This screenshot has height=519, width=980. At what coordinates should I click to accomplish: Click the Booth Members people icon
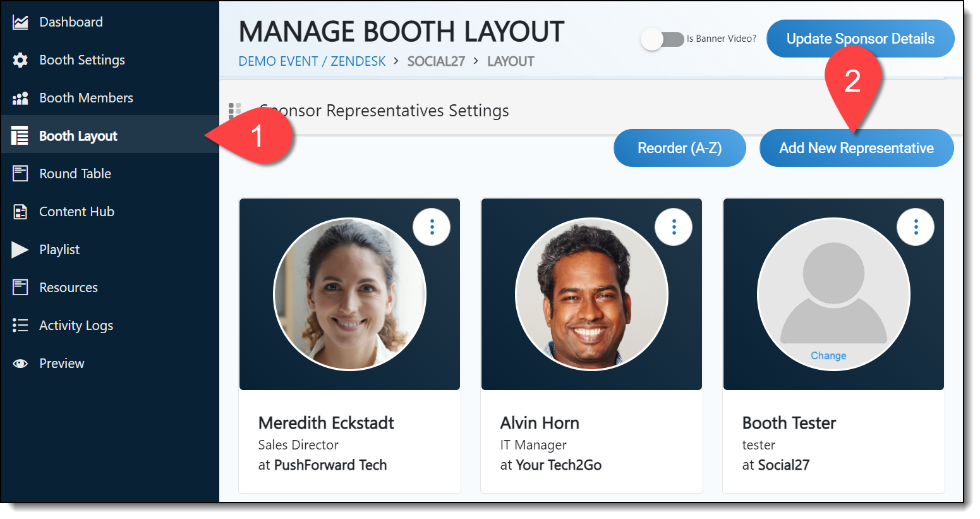[20, 98]
